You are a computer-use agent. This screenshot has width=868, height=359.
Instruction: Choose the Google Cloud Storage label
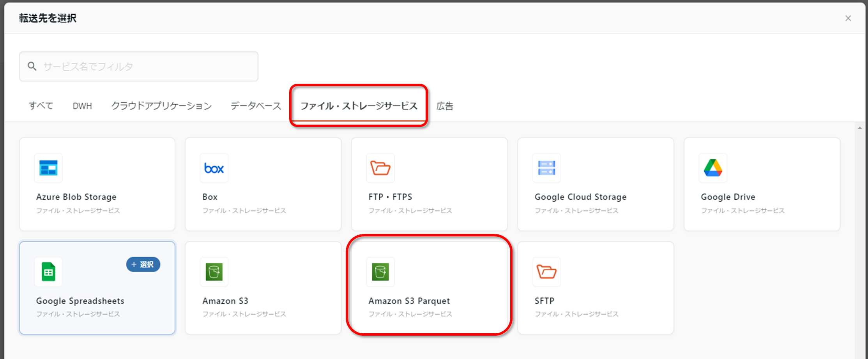(580, 197)
